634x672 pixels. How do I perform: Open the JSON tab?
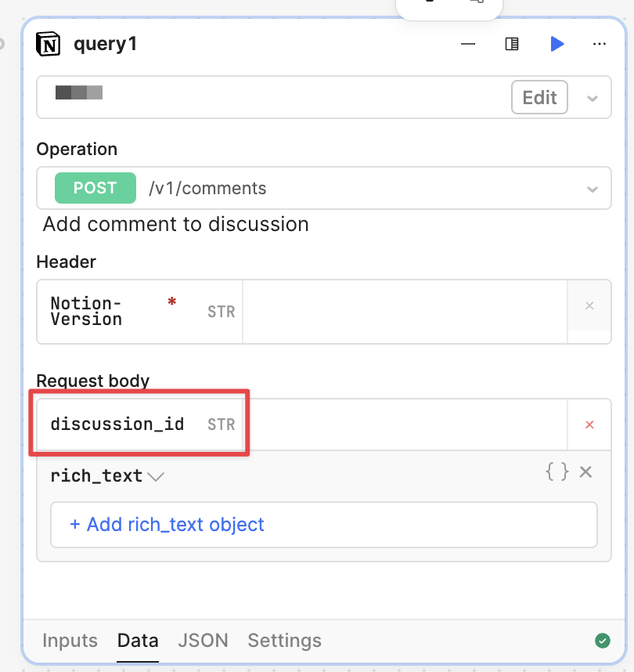pyautogui.click(x=203, y=641)
